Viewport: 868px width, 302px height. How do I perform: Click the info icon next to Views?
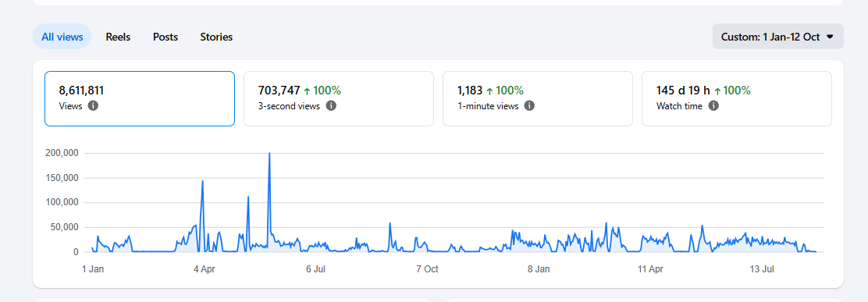coord(93,105)
